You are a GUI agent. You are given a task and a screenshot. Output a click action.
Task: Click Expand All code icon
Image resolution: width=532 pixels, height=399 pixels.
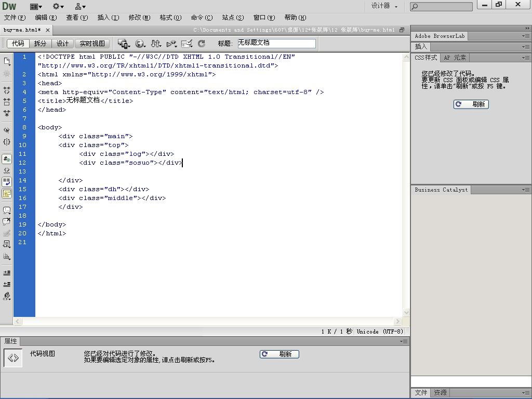click(x=7, y=113)
